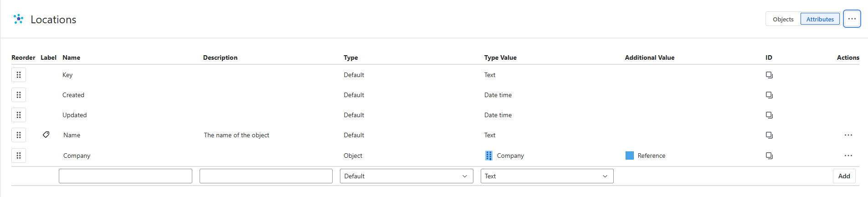Click the Add attribute button
The image size is (868, 197).
click(x=844, y=176)
